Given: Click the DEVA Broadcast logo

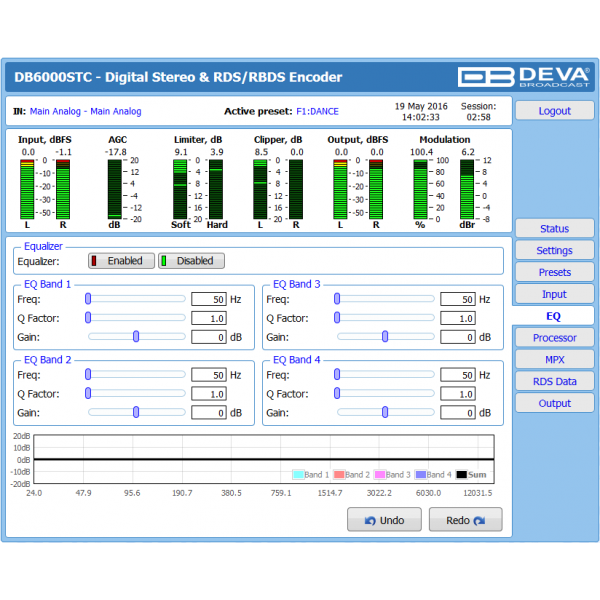Looking at the screenshot, I should (523, 77).
